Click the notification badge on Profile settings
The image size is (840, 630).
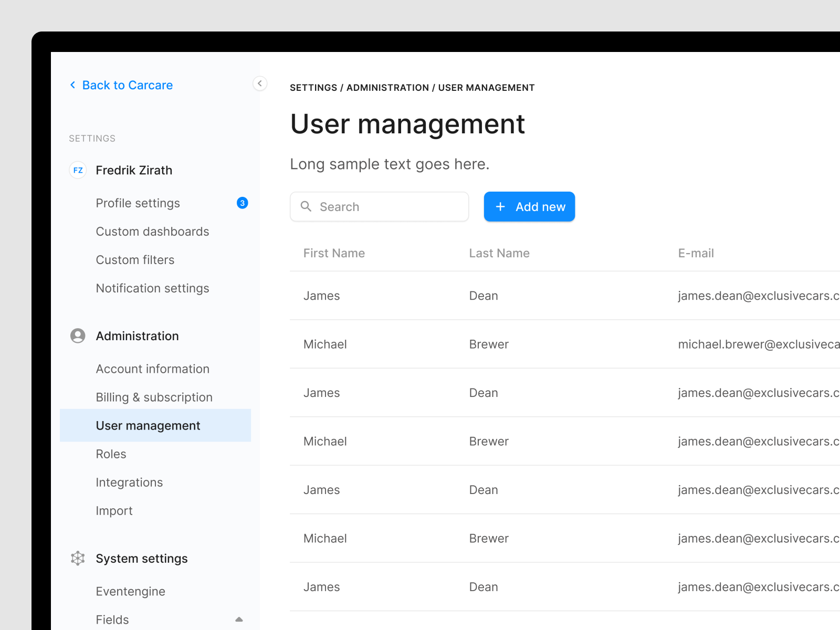click(x=242, y=203)
